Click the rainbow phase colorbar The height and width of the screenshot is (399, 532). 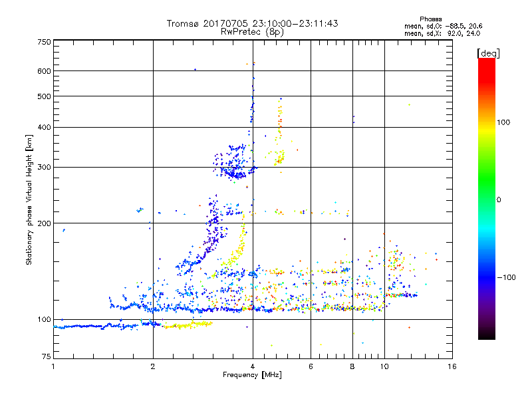(487, 198)
